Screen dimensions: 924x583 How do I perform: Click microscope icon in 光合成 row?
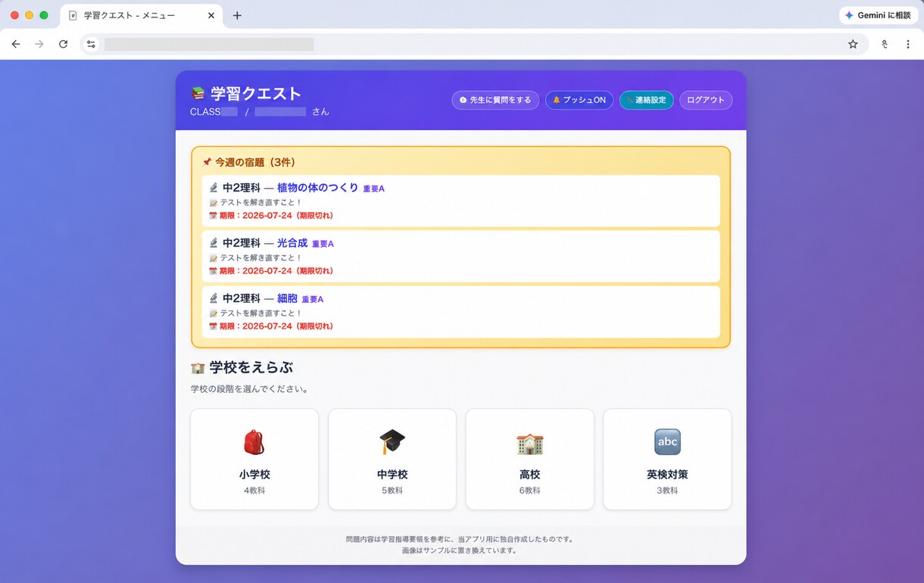(214, 243)
